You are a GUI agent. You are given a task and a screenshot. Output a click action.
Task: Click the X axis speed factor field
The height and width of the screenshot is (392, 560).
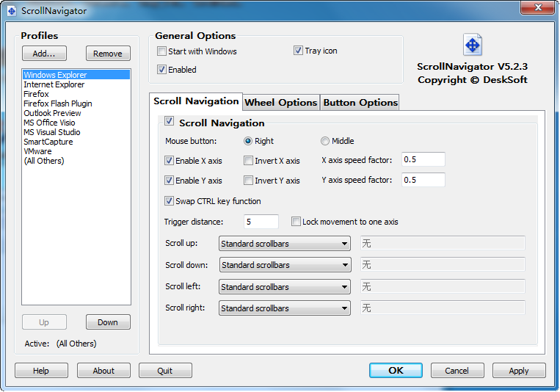coord(423,160)
